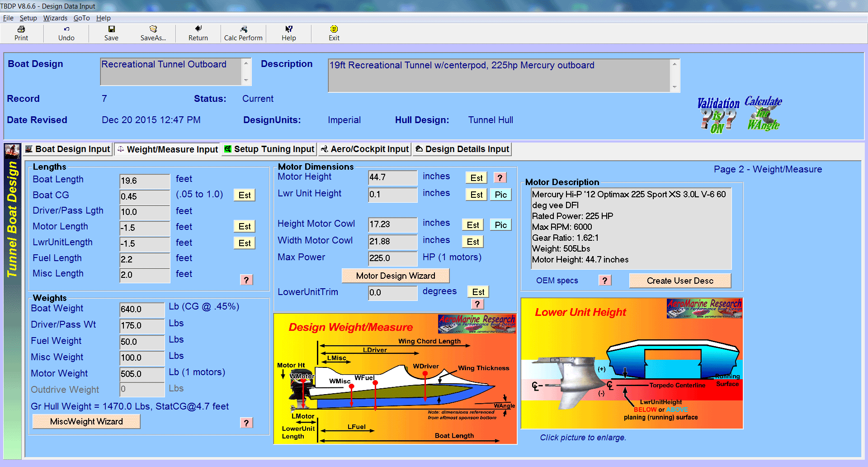The height and width of the screenshot is (467, 868).
Task: Click the Driver/Pass Wt input field
Action: (142, 326)
